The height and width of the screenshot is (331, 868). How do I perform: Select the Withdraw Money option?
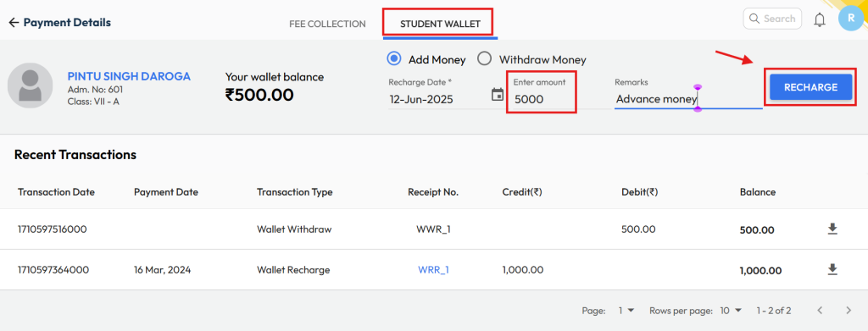tap(484, 58)
